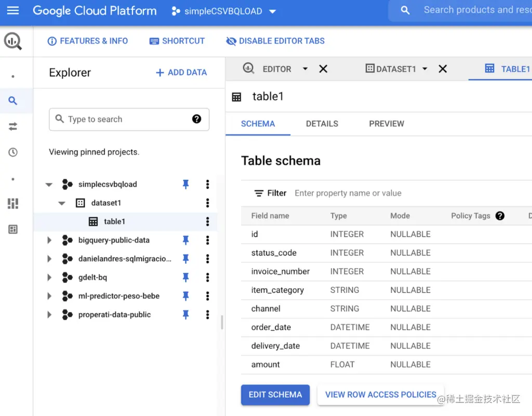The image size is (532, 416).
Task: Click VIEW ROW ACCESS POLICIES
Action: [381, 395]
